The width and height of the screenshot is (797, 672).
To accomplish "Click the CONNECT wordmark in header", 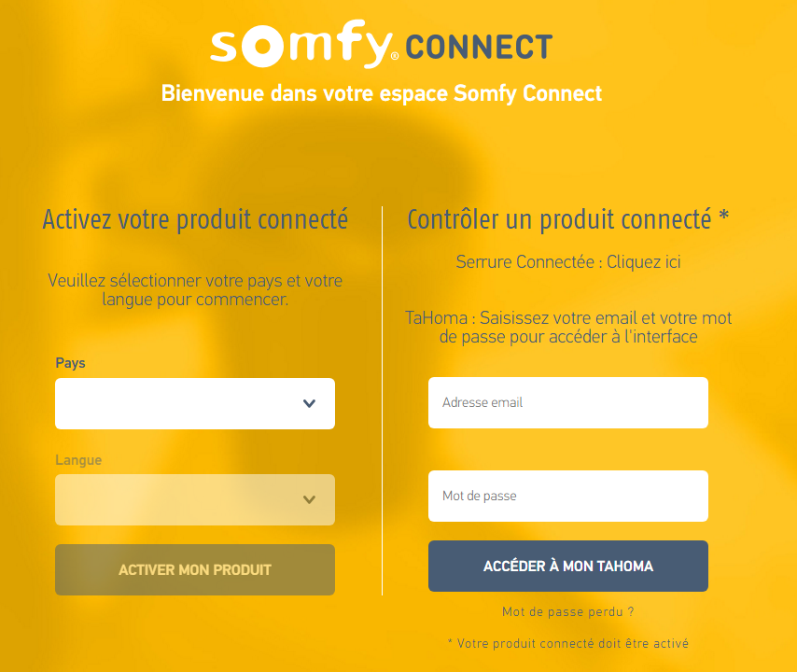I will coord(479,48).
